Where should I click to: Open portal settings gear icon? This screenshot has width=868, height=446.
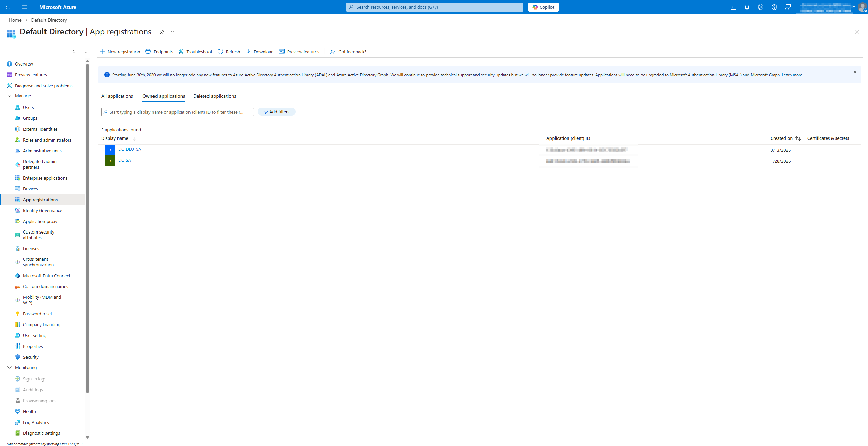pyautogui.click(x=761, y=7)
